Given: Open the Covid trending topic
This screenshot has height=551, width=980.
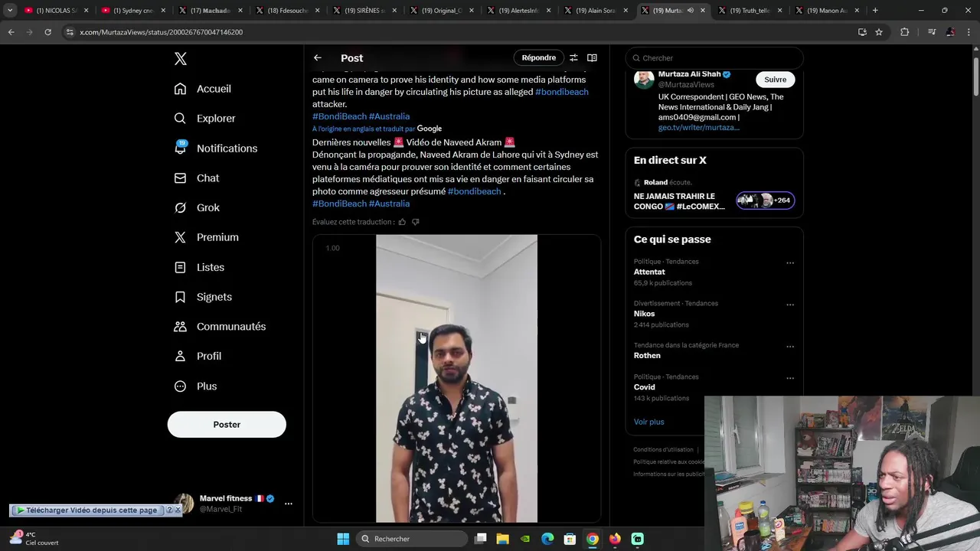Looking at the screenshot, I should 645,387.
